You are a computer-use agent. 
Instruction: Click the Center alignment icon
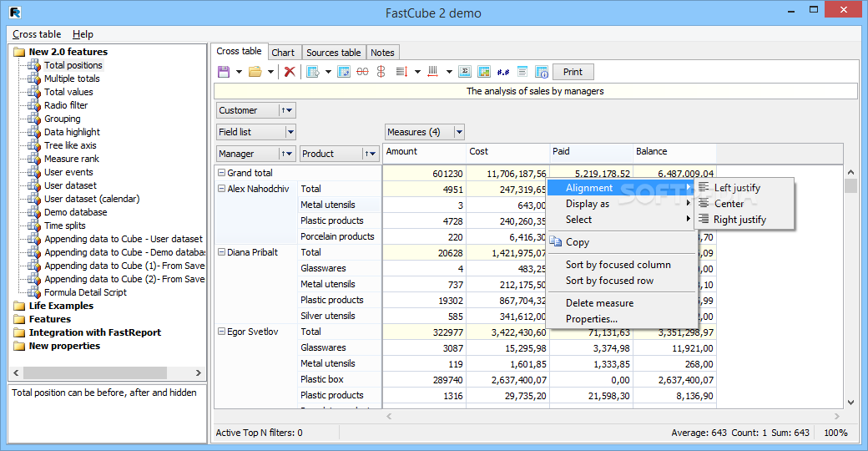pyautogui.click(x=704, y=203)
